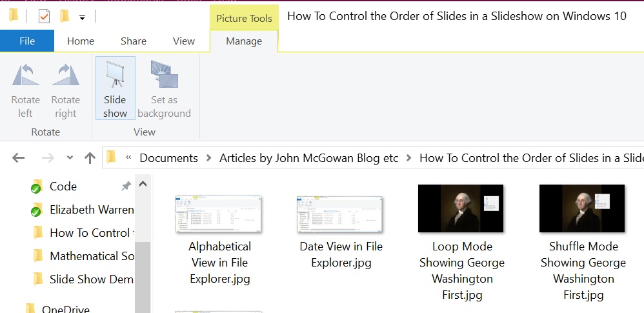Select Shuffle Mode Showing George Washington thumbnail

point(582,208)
